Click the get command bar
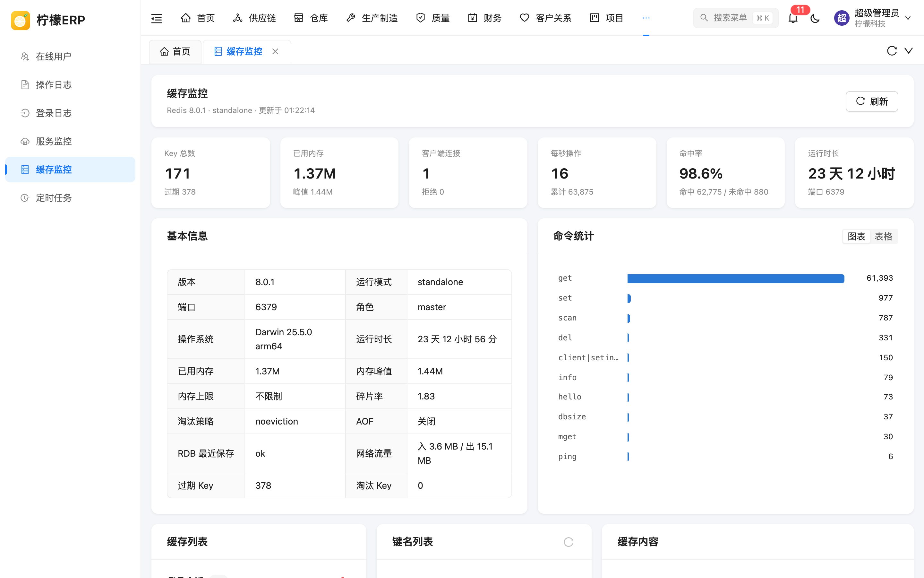The height and width of the screenshot is (578, 924). click(x=735, y=278)
